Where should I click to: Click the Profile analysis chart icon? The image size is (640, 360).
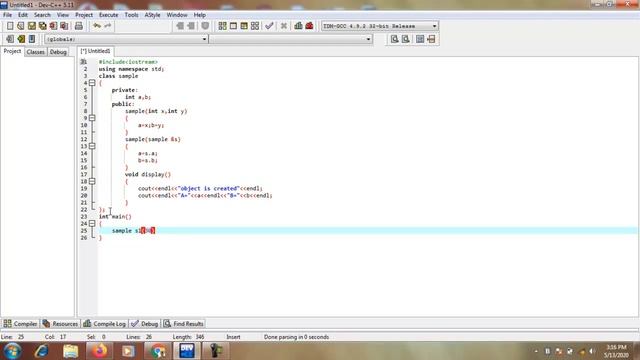coord(298,26)
